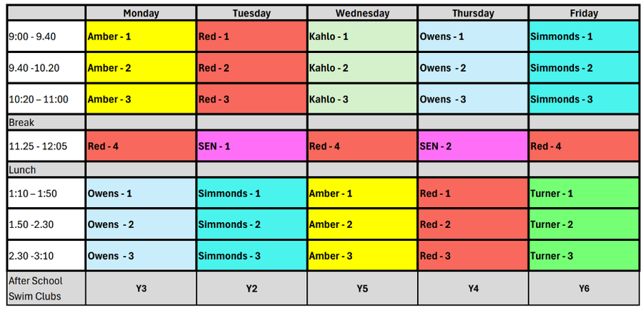Click Owens - 1 cell under Thursday
The height and width of the screenshot is (311, 644).
click(x=473, y=37)
